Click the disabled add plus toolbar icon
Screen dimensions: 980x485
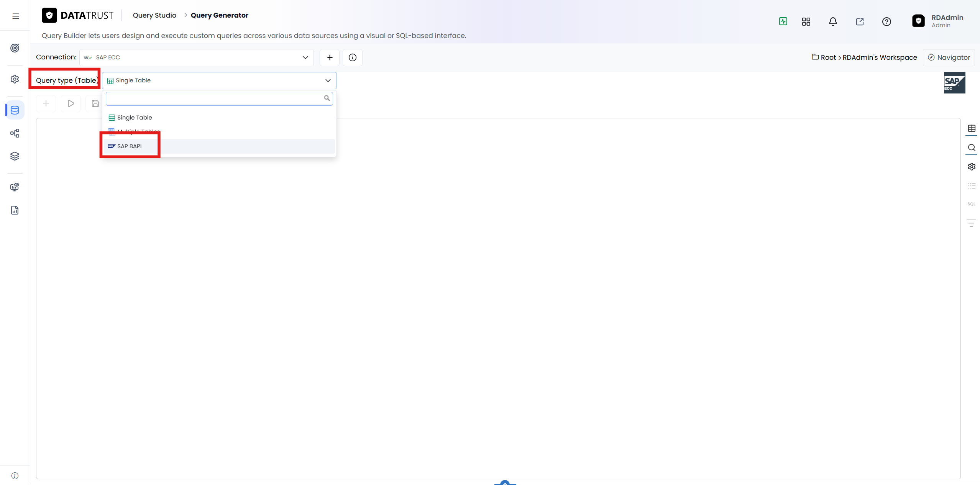point(46,103)
